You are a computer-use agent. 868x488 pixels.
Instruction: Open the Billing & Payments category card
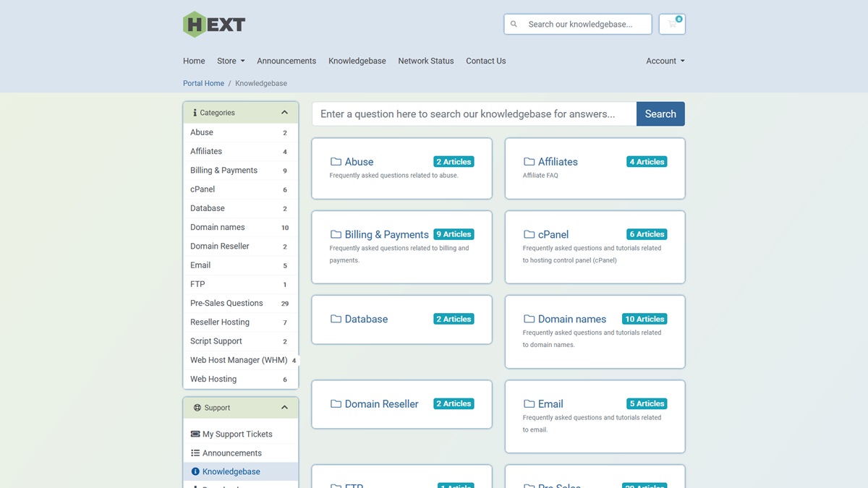pyautogui.click(x=386, y=234)
